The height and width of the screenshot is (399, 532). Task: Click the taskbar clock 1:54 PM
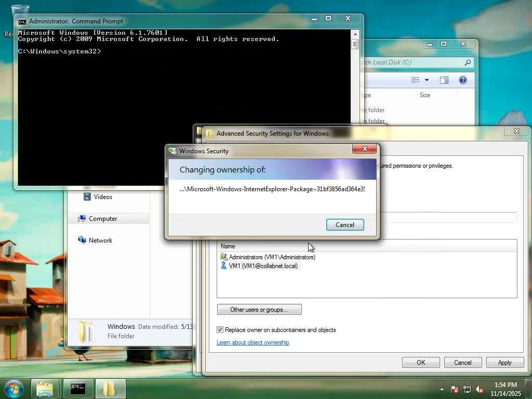pos(505,389)
